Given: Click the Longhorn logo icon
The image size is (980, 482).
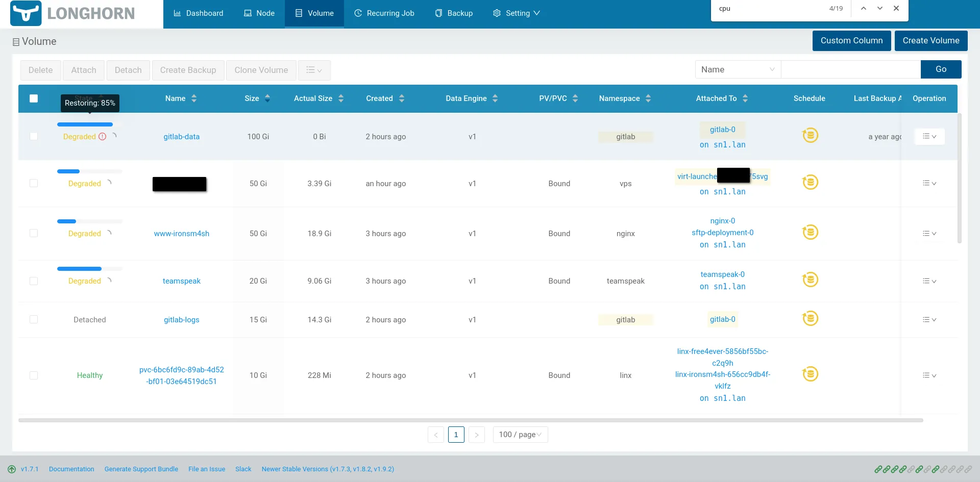Looking at the screenshot, I should tap(26, 13).
